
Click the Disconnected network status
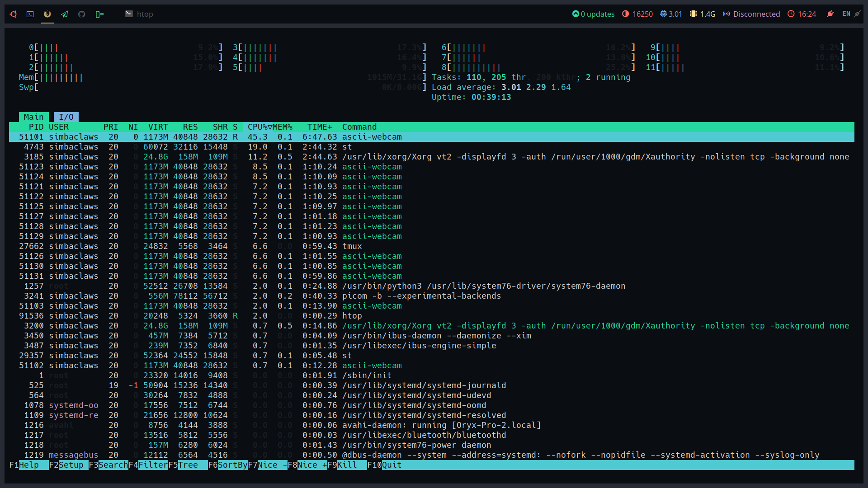coord(751,14)
